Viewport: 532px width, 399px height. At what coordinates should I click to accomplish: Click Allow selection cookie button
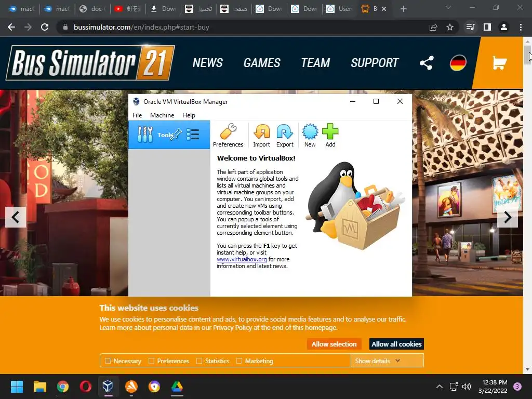334,344
